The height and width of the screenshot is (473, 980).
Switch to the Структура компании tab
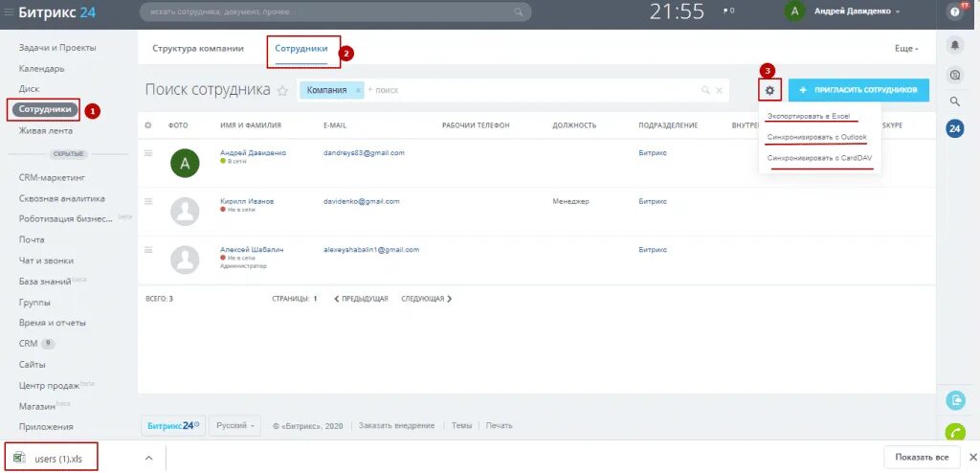coord(198,48)
